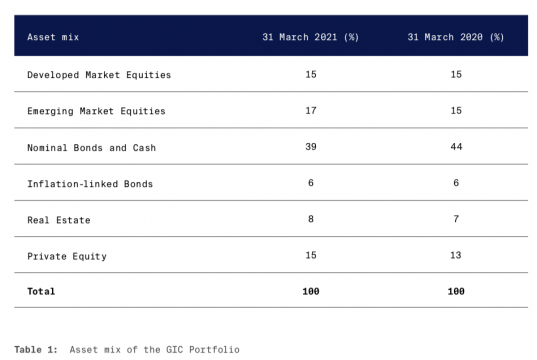Select the 'Developed Market Equities' row label
Screen dimensions: 537x360
[99, 75]
